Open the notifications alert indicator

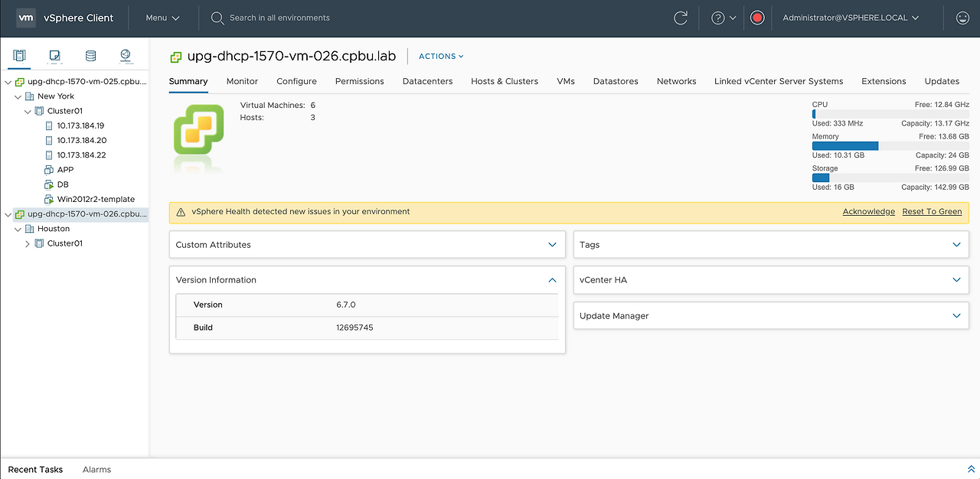tap(756, 18)
